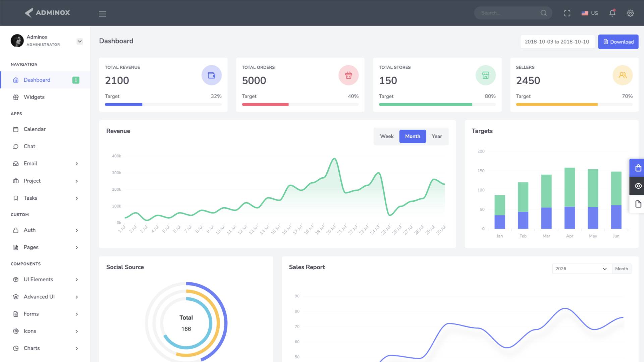Image resolution: width=644 pixels, height=362 pixels.
Task: Open the 2026 year dropdown
Action: coord(582,269)
